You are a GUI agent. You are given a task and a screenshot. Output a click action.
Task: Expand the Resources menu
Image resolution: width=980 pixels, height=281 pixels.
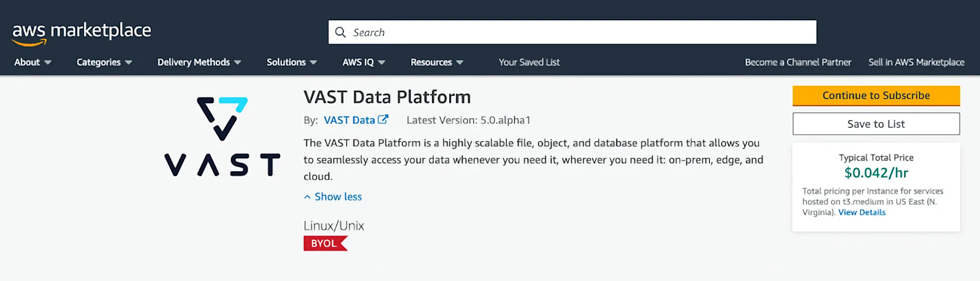pos(436,62)
